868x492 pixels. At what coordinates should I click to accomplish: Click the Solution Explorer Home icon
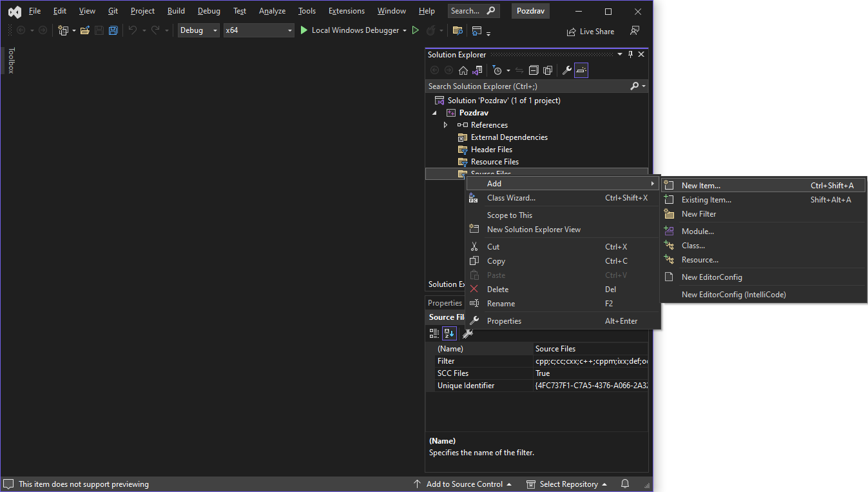tap(463, 70)
